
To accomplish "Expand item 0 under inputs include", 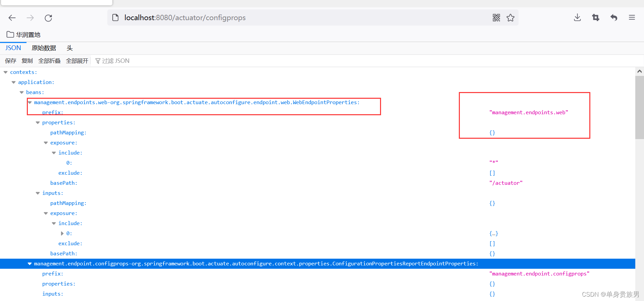I will pyautogui.click(x=62, y=233).
